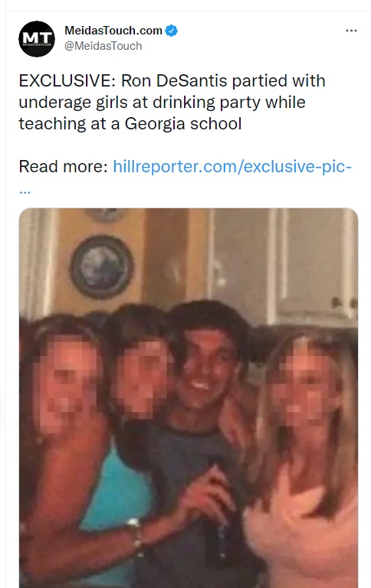The image size is (371, 588).
Task: Open the attached tweet photo
Action: pyautogui.click(x=189, y=398)
